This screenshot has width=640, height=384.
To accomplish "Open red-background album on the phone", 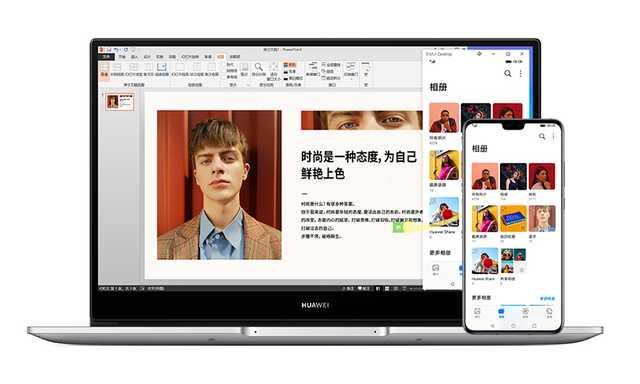I will coord(542,176).
